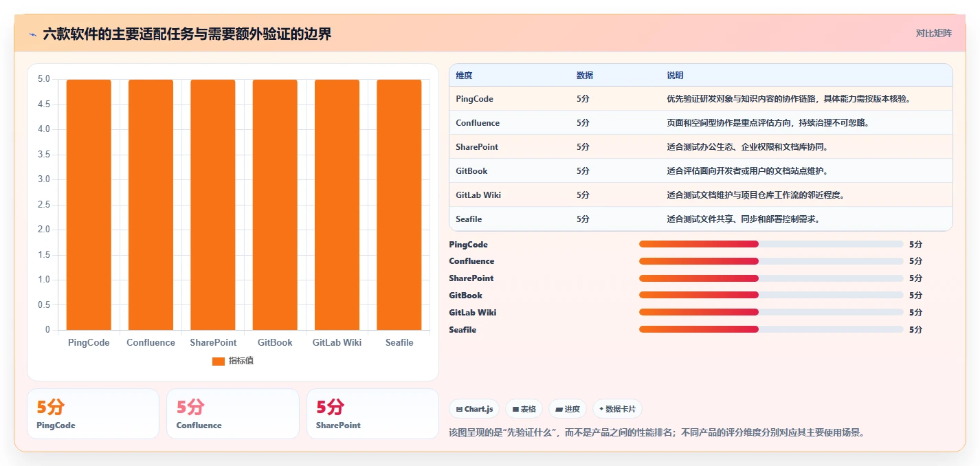Select the 数据卡片 tag
This screenshot has height=466, width=980.
[x=617, y=409]
